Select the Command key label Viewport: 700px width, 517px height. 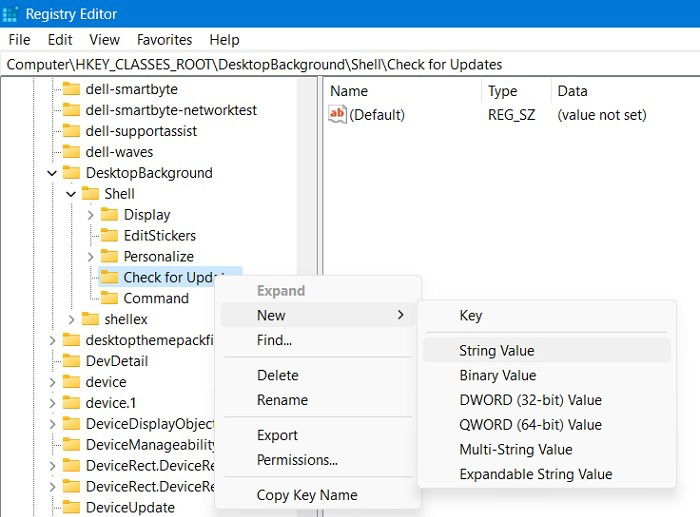click(156, 298)
